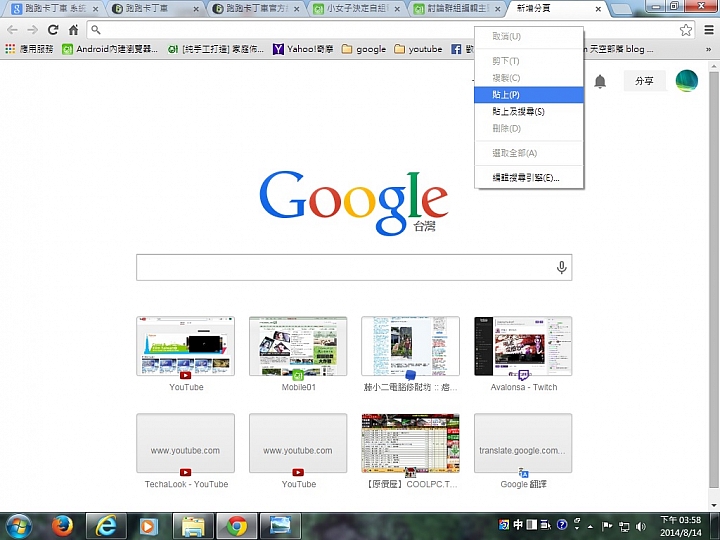Open the Android內建瀏覽器 bookmark
The height and width of the screenshot is (540, 720).
coord(110,49)
